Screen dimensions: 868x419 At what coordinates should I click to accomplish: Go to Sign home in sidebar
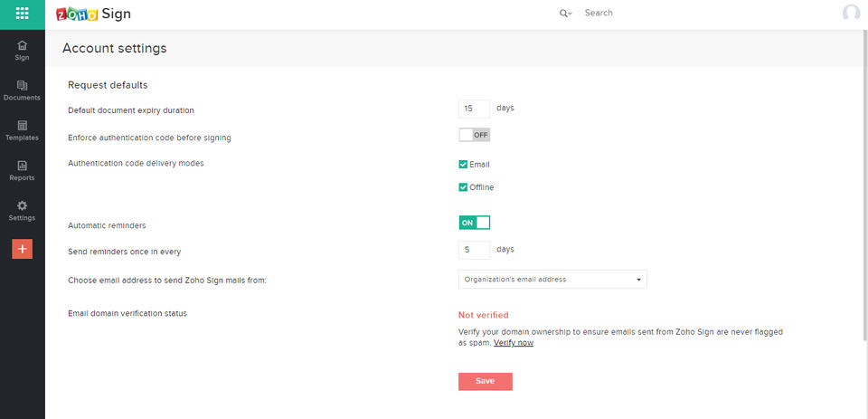point(22,51)
